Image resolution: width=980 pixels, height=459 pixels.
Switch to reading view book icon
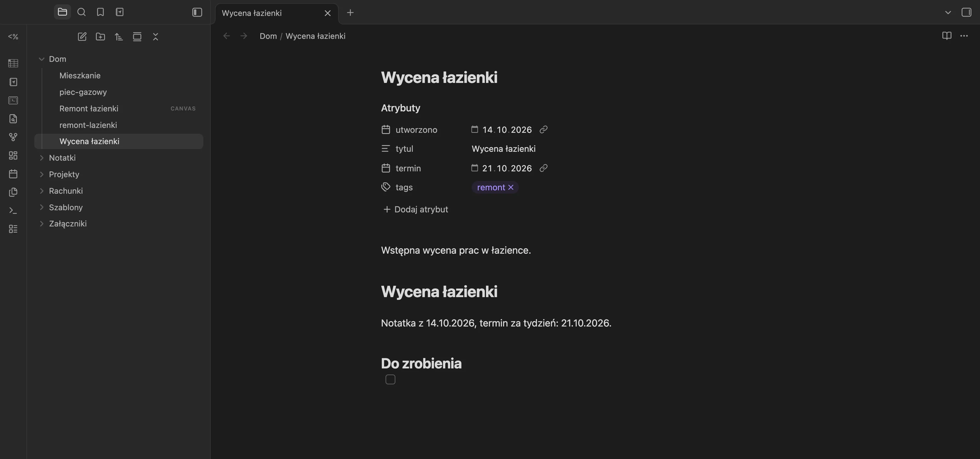(x=947, y=36)
